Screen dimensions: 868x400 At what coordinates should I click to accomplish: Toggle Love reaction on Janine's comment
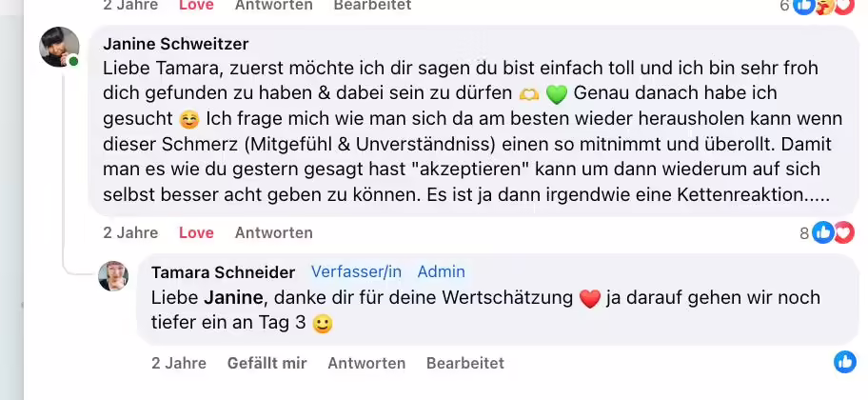coord(196,232)
